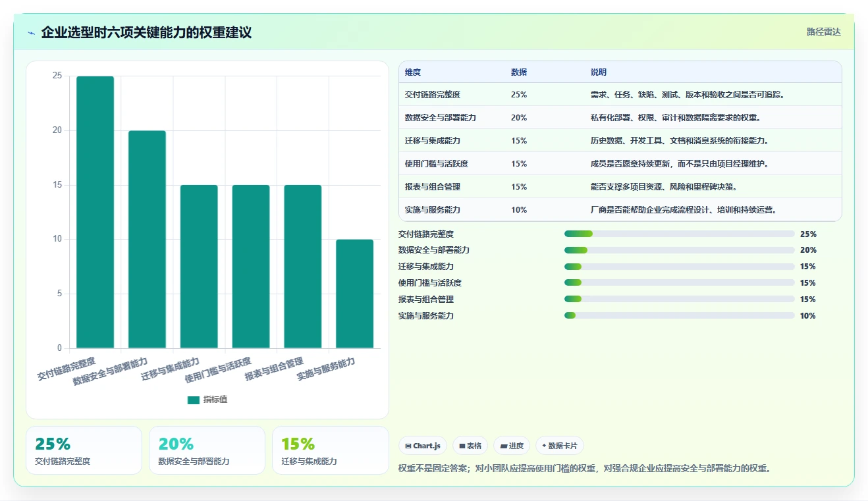
Task: Click the description starting with 厂商是否能帮助
Action: (x=684, y=210)
